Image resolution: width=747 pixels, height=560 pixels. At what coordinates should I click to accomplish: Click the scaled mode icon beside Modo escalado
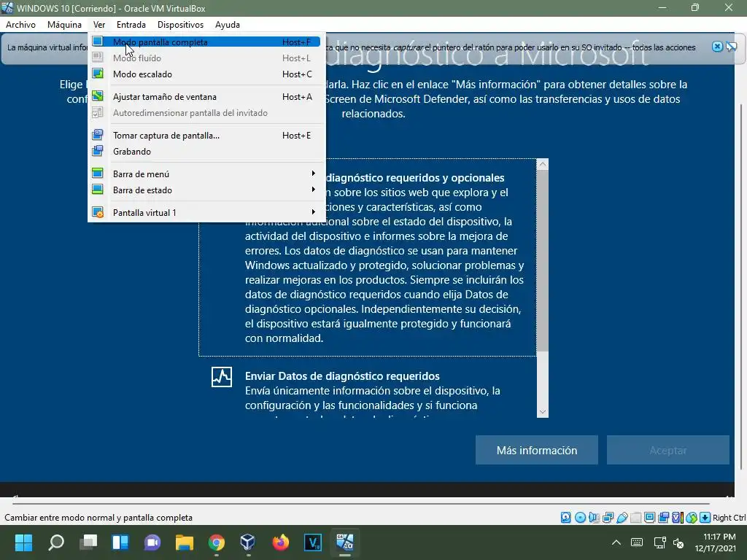tap(98, 74)
